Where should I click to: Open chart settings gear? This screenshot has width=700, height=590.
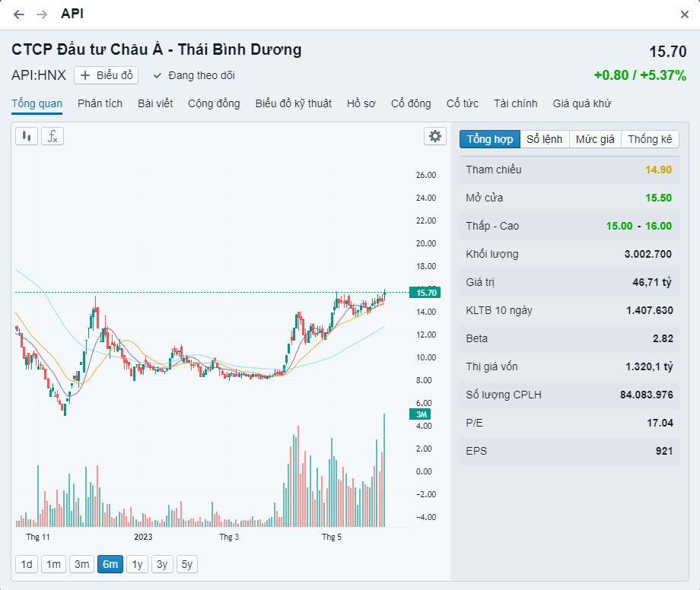click(x=435, y=136)
